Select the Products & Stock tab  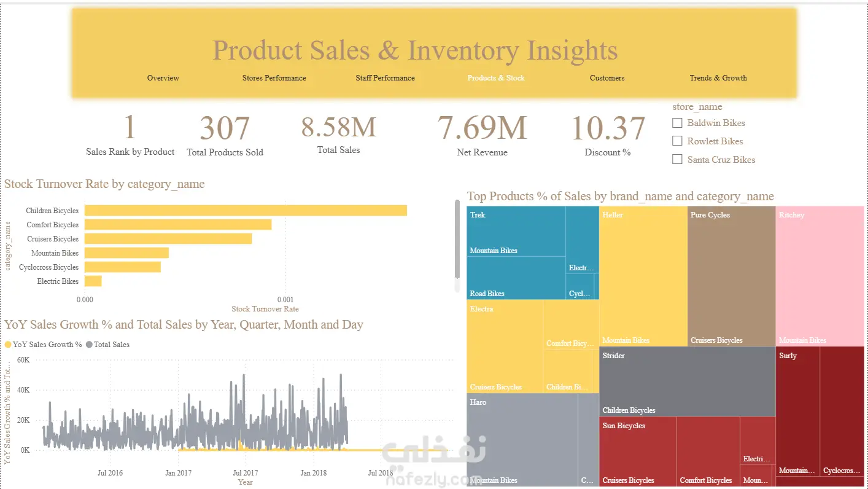496,78
